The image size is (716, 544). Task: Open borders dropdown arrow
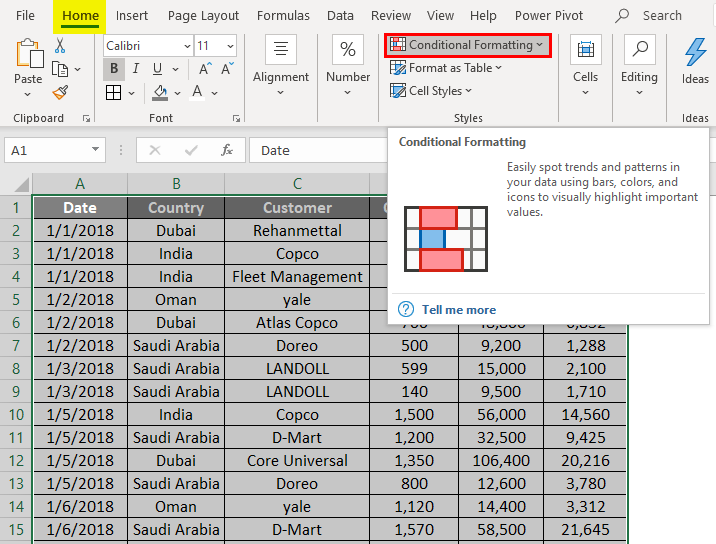pyautogui.click(x=132, y=93)
